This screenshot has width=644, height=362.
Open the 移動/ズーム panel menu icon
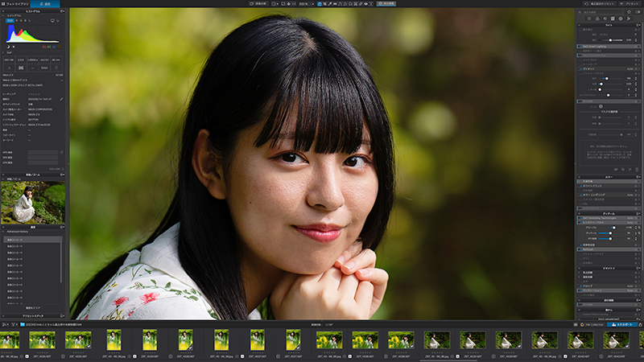(x=63, y=175)
